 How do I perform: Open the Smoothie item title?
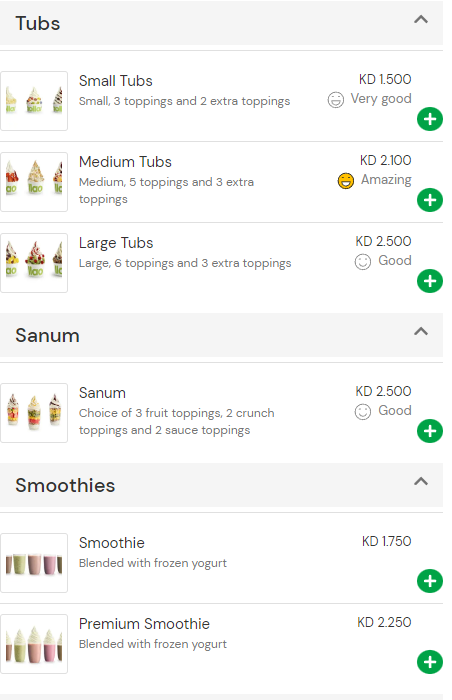point(112,543)
